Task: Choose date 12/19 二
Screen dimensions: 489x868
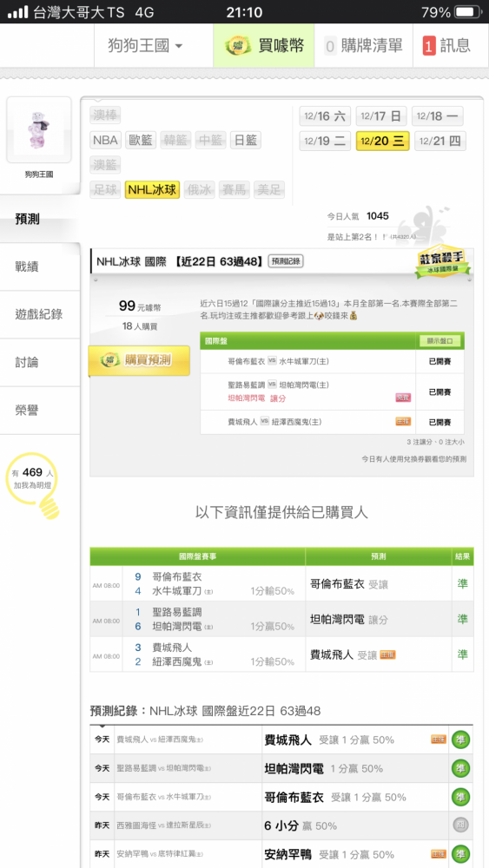Action: (325, 141)
